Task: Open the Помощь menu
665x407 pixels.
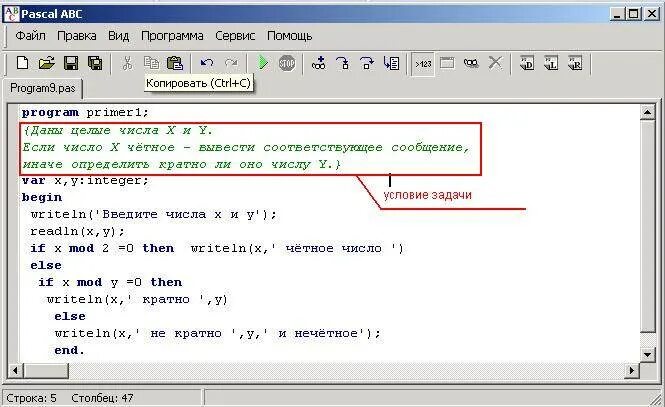Action: coord(290,36)
